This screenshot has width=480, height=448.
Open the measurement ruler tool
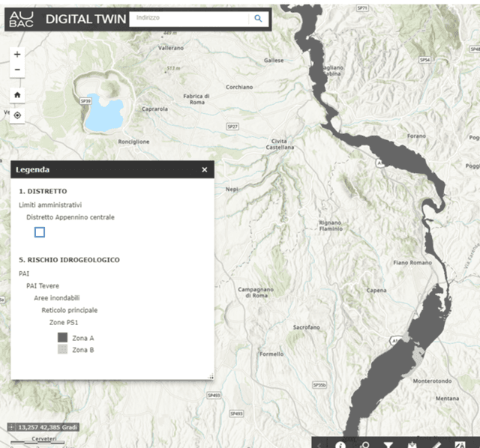pos(436,444)
